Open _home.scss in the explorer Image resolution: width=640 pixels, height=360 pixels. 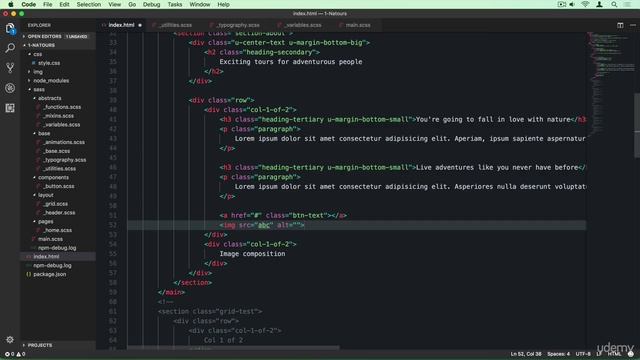pos(58,230)
